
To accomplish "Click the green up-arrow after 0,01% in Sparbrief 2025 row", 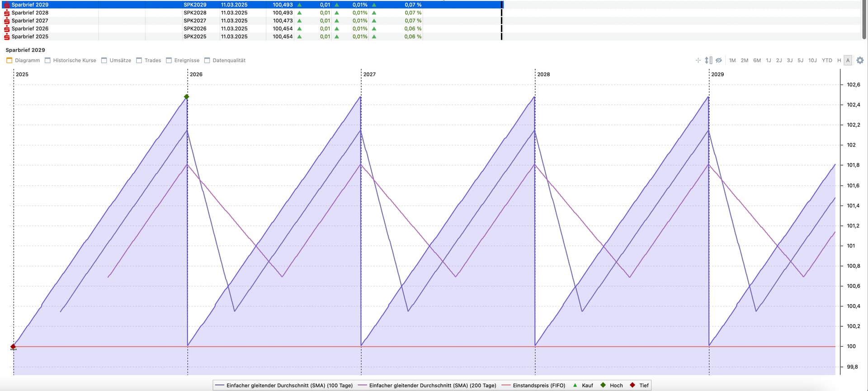I will tap(374, 37).
